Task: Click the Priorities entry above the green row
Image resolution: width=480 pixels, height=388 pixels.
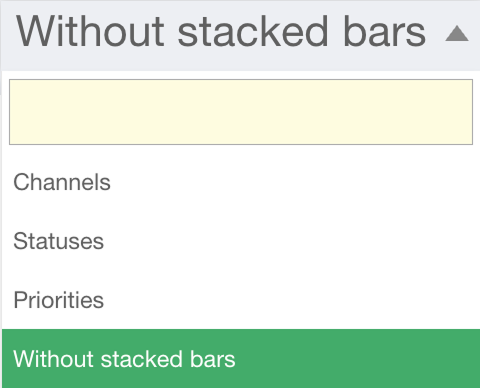Action: click(x=241, y=299)
